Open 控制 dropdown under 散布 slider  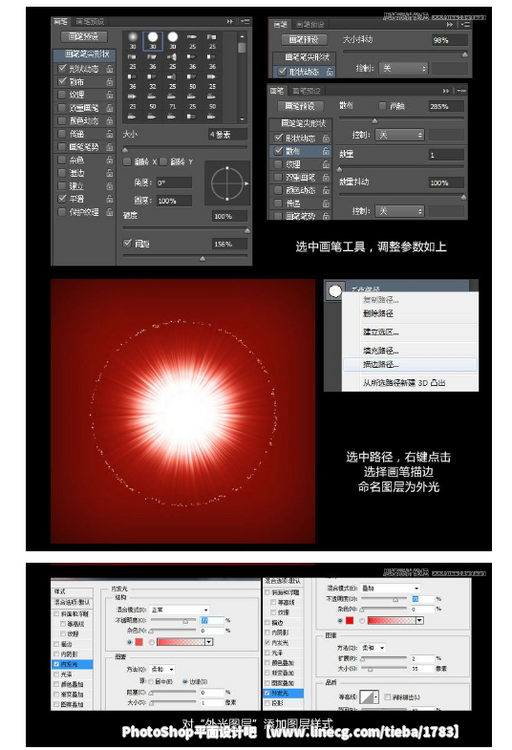click(x=400, y=135)
